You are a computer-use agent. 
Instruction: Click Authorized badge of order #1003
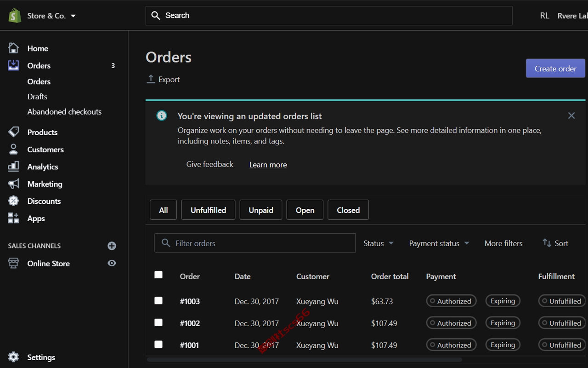coord(451,301)
